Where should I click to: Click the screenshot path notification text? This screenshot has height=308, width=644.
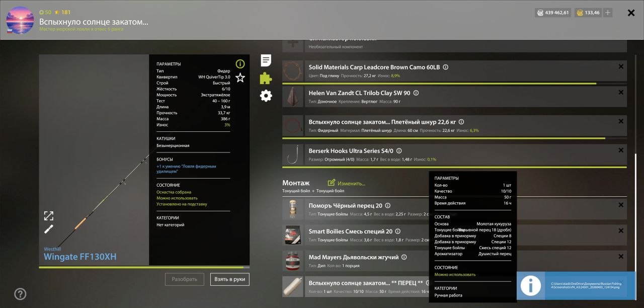[x=586, y=286]
